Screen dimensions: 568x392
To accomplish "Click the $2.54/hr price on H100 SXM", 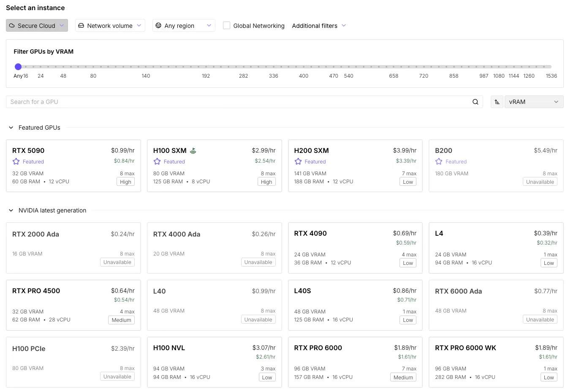I will coord(265,161).
